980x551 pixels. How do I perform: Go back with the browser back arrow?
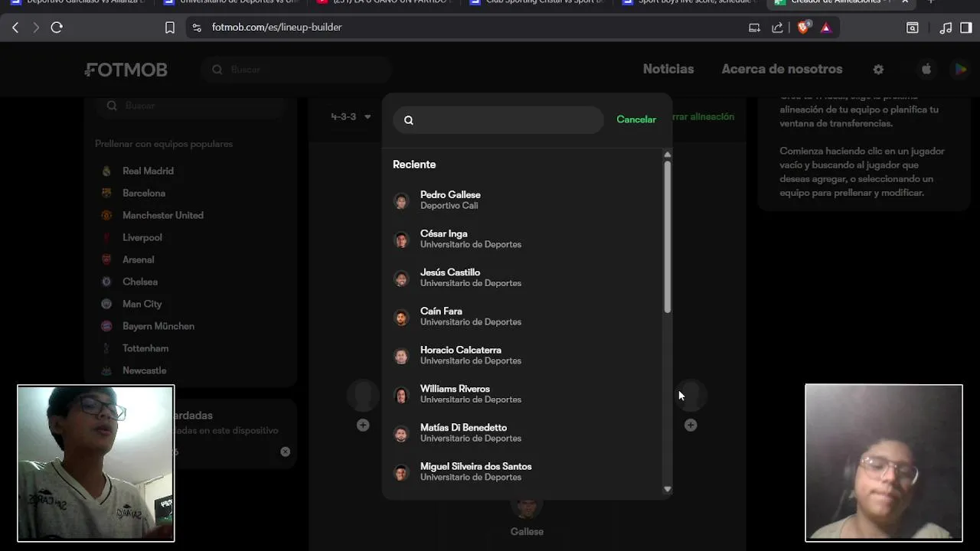pos(15,28)
